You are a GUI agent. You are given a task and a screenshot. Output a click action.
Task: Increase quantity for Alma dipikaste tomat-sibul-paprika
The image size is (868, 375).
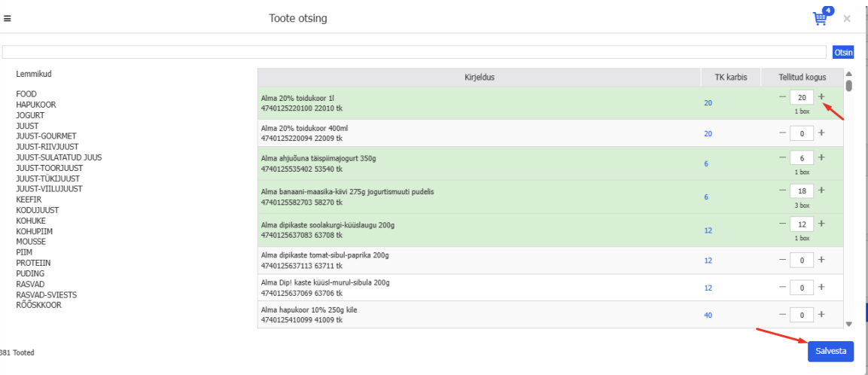[x=821, y=259]
